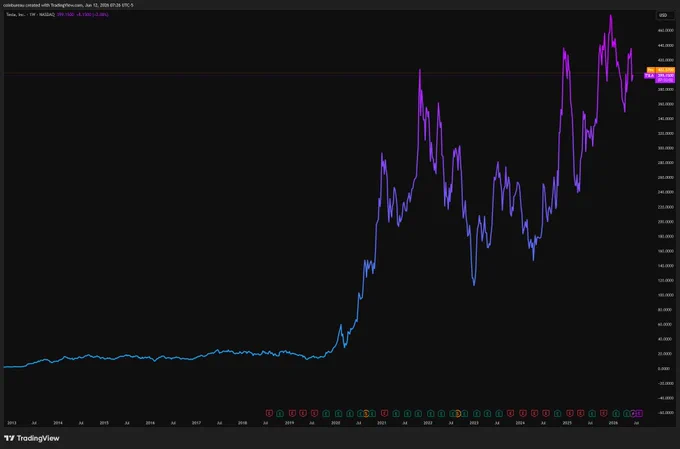The width and height of the screenshot is (680, 449).
Task: Click the -60.0000 price axis label
Action: click(x=666, y=413)
